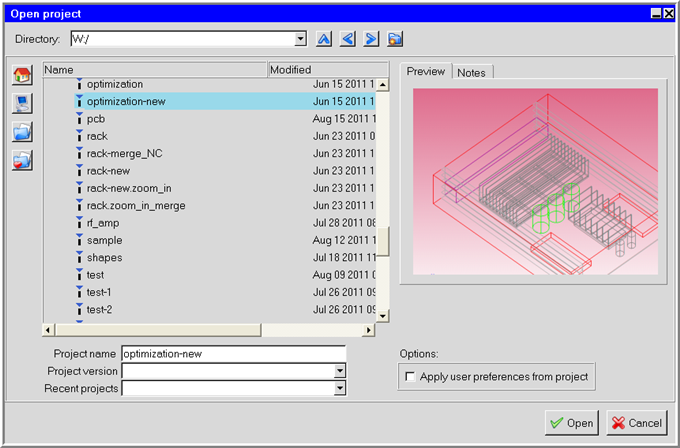Open the blue project folder shortcut
The image size is (680, 448).
pyautogui.click(x=22, y=132)
